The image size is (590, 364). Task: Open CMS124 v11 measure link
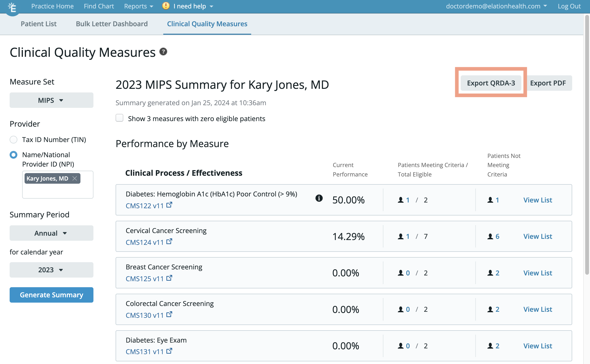tap(144, 242)
